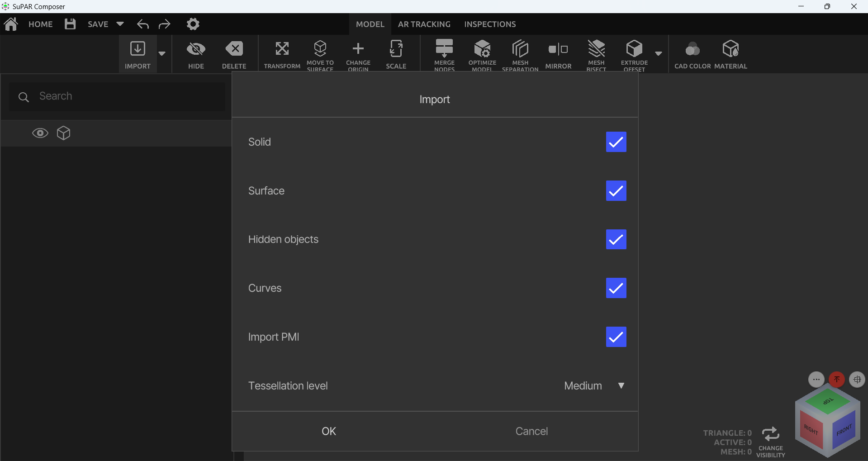The width and height of the screenshot is (868, 461).
Task: Uncheck the Curves checkbox
Action: click(x=616, y=288)
